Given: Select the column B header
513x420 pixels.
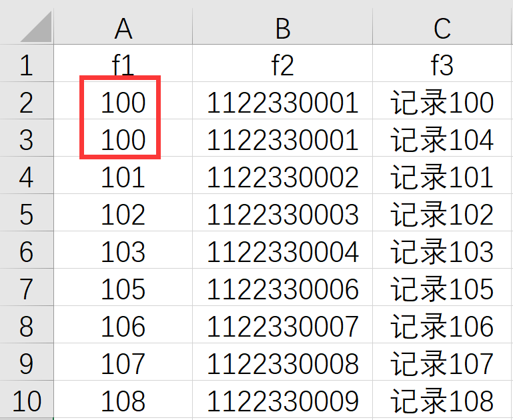Looking at the screenshot, I should tap(282, 27).
